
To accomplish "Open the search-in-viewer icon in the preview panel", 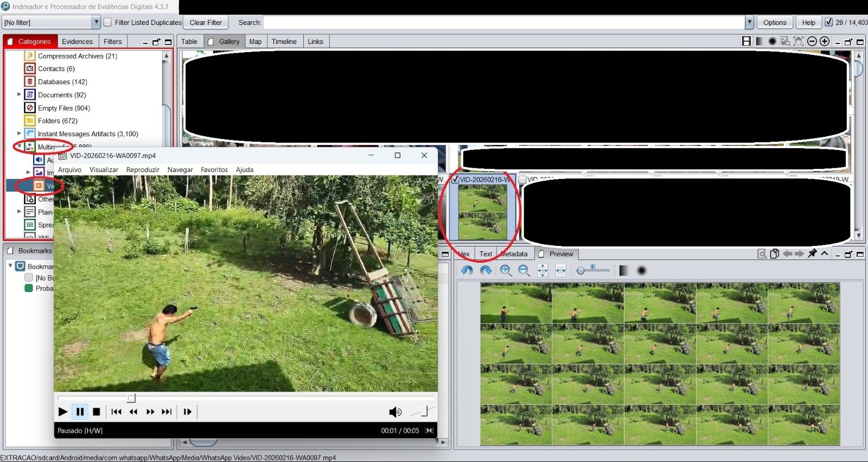I will coord(762,254).
